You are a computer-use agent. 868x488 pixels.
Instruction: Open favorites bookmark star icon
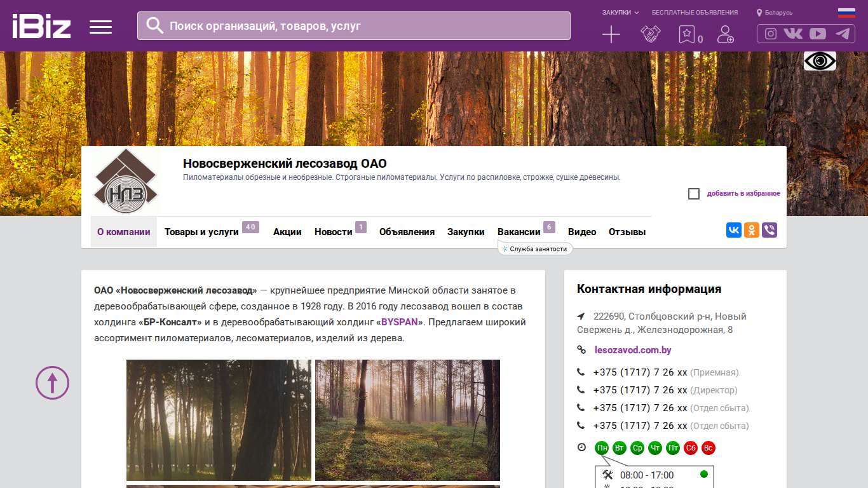(687, 34)
